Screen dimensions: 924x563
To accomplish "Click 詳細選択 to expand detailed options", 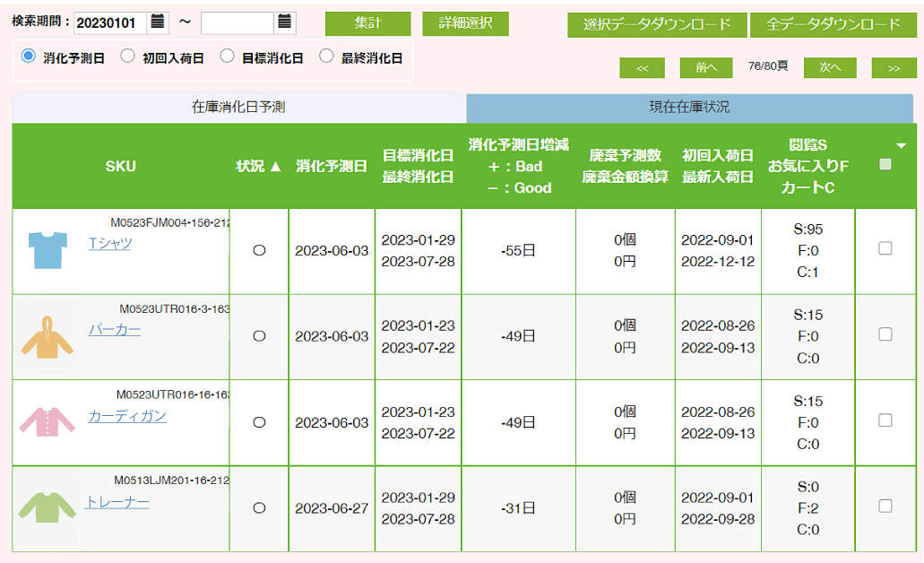I will pos(465,24).
